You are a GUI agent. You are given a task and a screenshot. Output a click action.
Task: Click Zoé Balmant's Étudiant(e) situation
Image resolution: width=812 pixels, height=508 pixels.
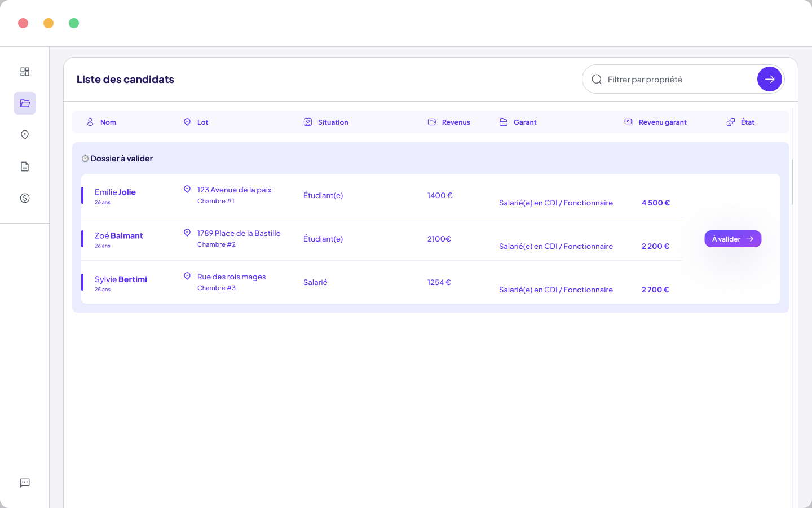323,239
